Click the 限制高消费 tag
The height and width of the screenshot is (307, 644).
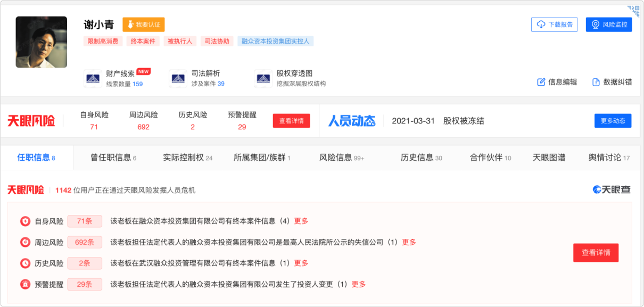103,41
